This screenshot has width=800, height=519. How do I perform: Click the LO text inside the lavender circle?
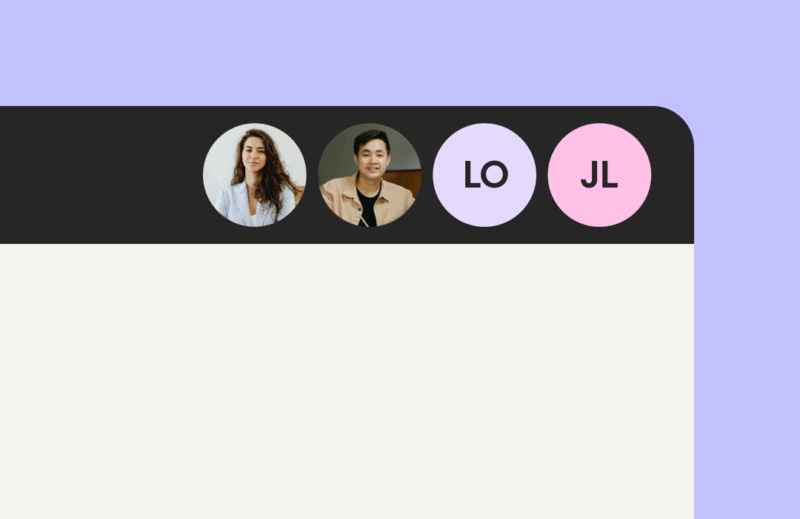coord(486,175)
